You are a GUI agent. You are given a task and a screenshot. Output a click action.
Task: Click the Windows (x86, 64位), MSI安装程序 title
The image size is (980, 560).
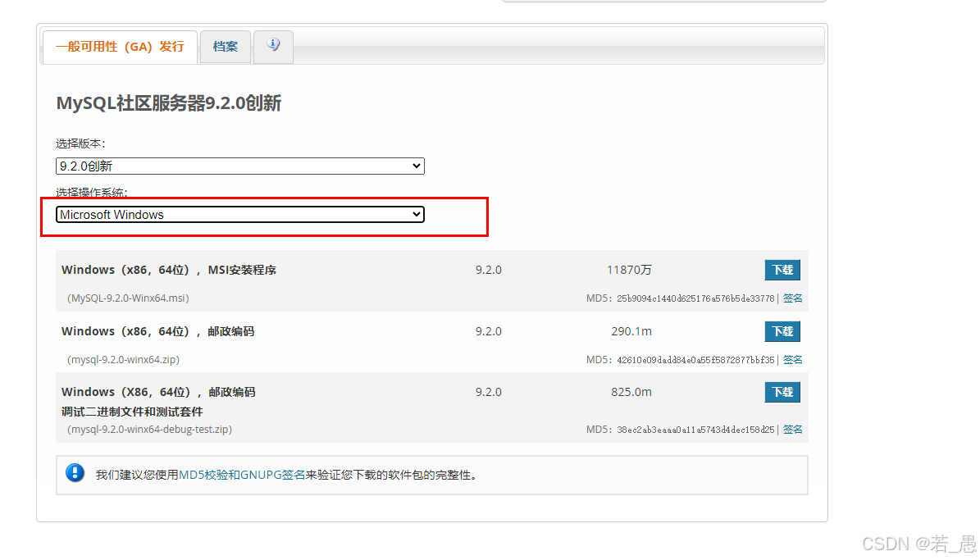169,270
